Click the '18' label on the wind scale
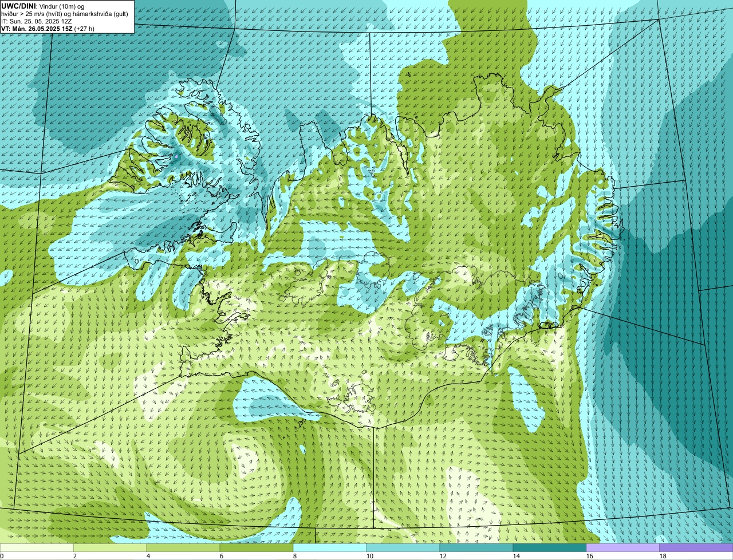Screen dimensions: 733x560 663,556
